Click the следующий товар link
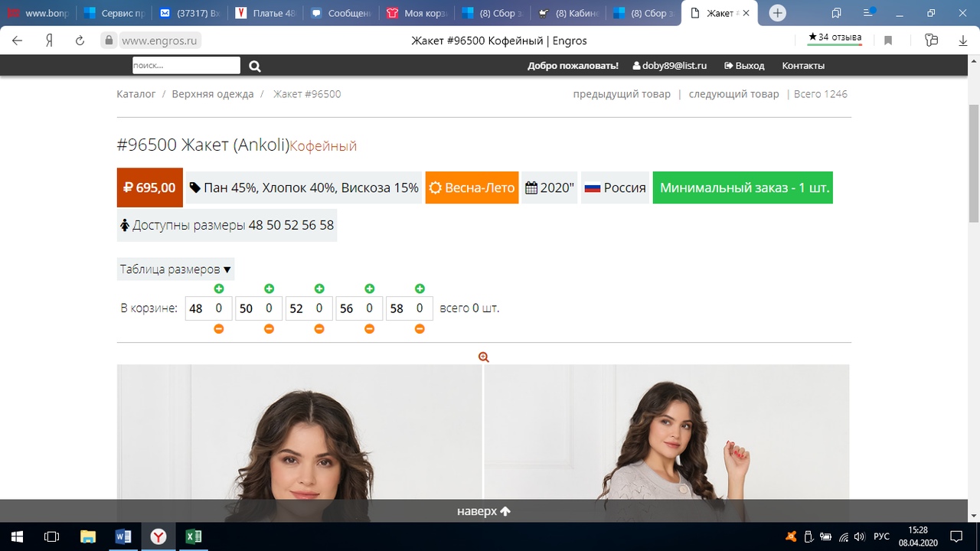Image resolution: width=980 pixels, height=551 pixels. tap(733, 94)
